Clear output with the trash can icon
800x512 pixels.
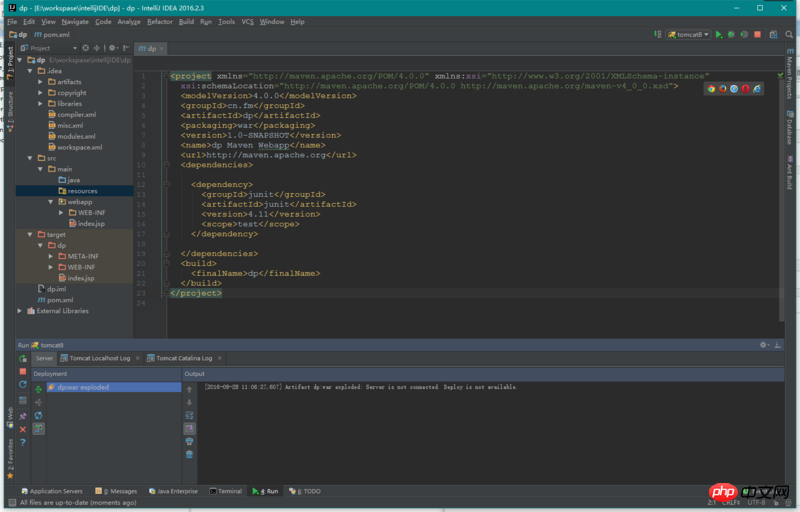click(189, 454)
